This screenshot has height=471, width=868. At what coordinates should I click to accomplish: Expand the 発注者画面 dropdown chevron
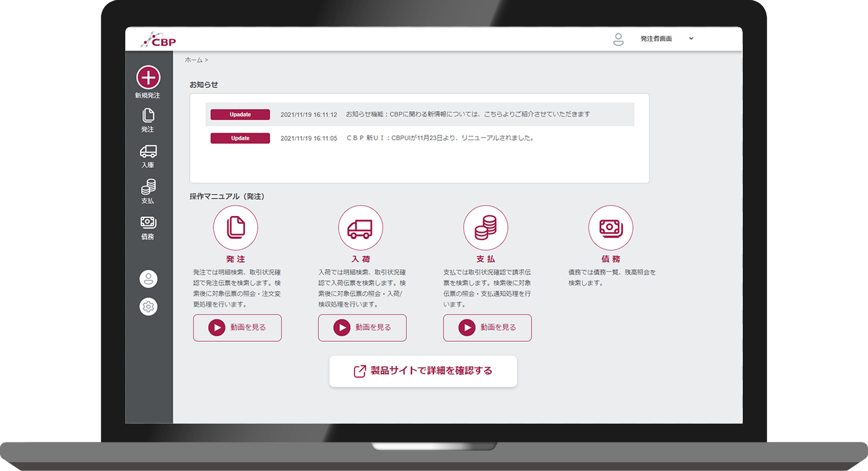click(x=691, y=39)
